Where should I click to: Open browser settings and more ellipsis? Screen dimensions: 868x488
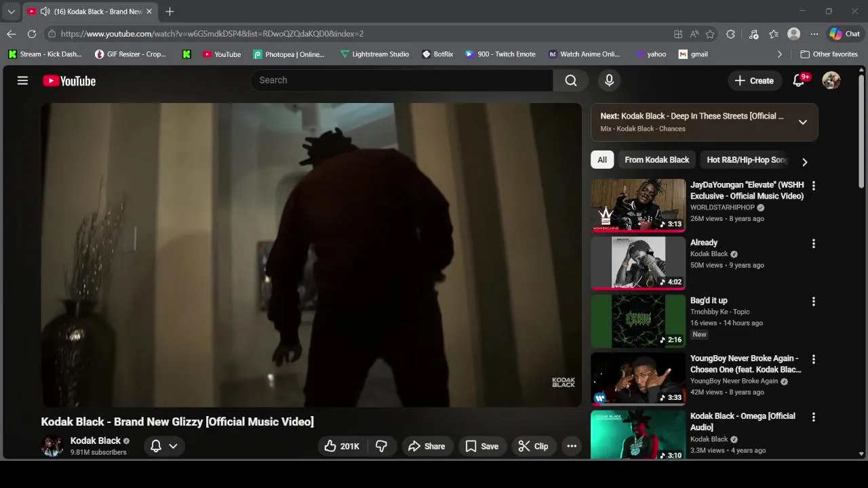(814, 34)
